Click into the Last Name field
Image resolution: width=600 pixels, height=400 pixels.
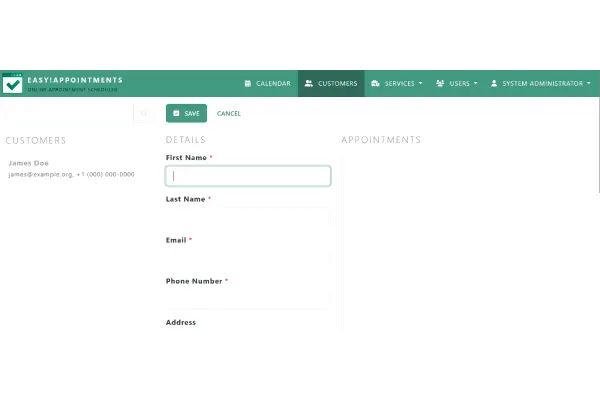[x=248, y=217]
